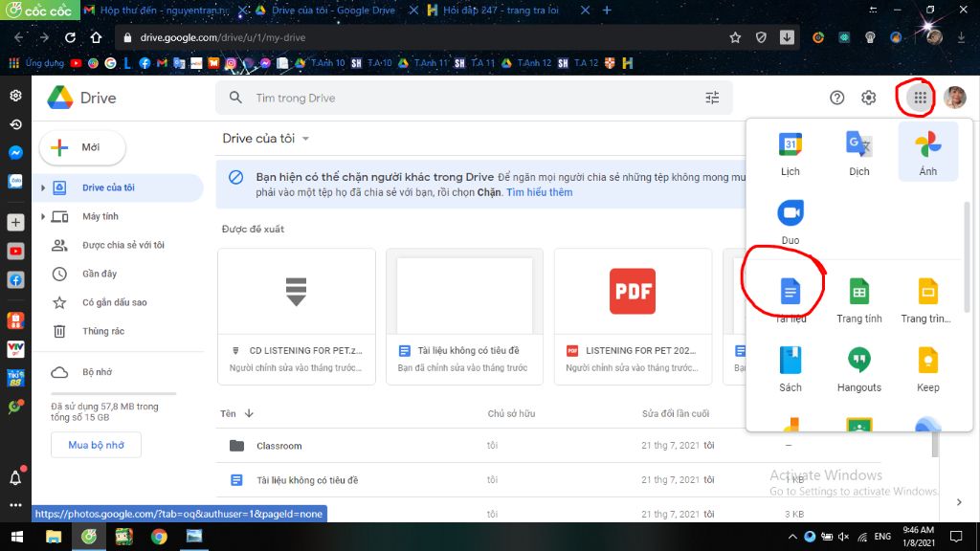Open Google account avatar menu

point(954,98)
